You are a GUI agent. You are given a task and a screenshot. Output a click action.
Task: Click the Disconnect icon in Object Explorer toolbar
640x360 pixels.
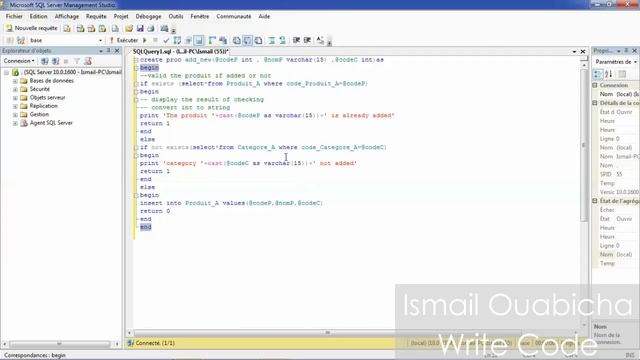click(56, 61)
